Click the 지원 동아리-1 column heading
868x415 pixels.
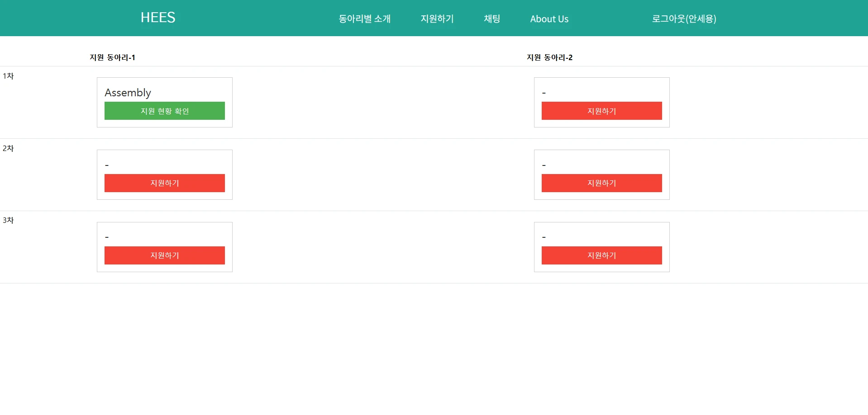click(112, 57)
